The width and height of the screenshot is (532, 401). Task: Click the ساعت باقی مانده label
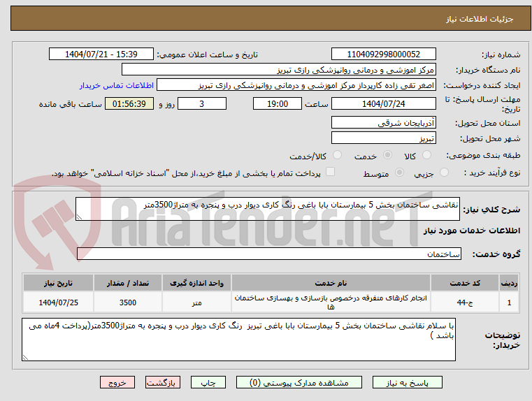pos(70,104)
